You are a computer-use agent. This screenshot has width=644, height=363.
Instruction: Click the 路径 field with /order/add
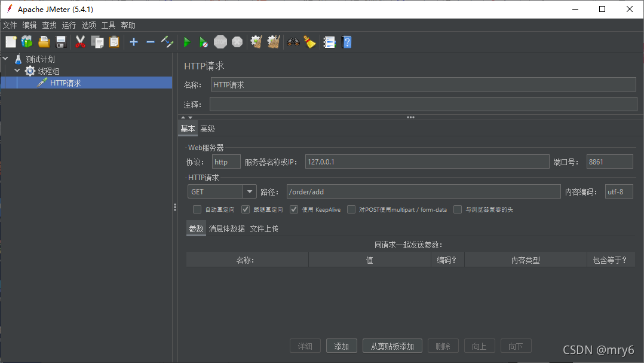click(424, 191)
